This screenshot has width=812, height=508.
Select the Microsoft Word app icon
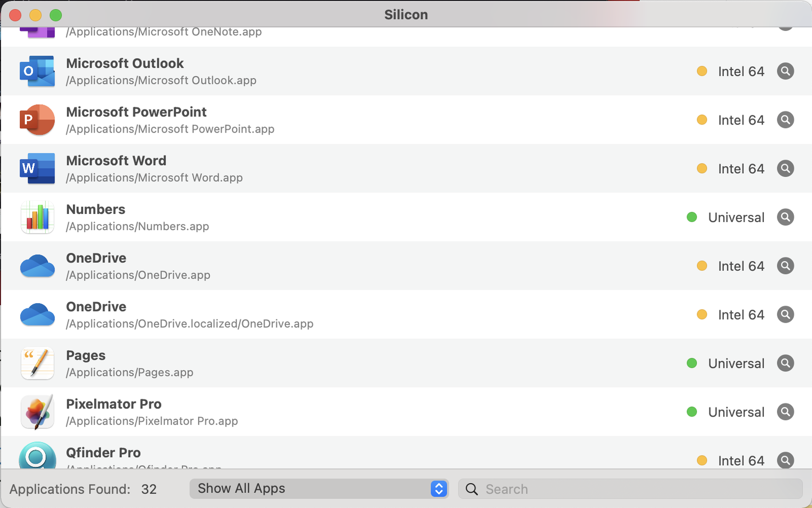pyautogui.click(x=37, y=169)
